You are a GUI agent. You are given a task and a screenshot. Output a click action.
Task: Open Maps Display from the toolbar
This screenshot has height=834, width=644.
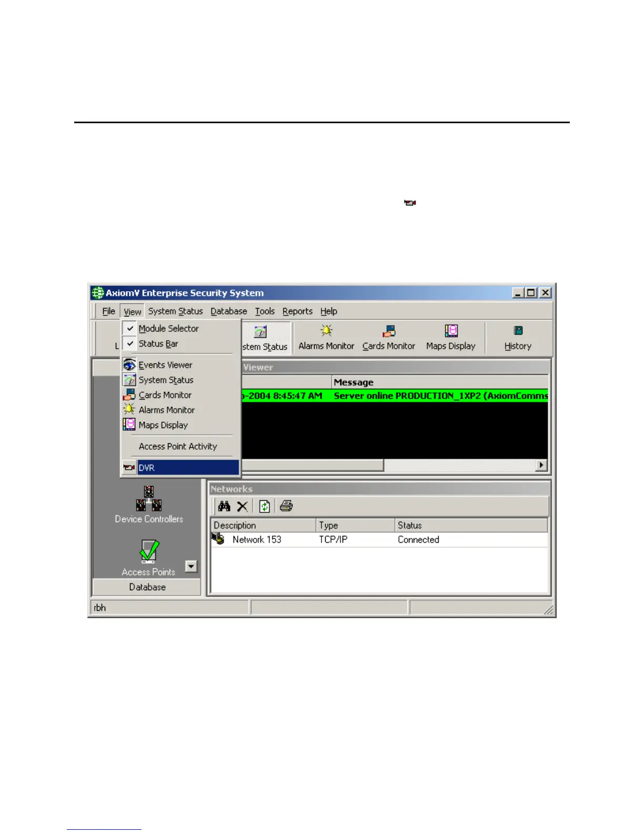click(x=451, y=338)
